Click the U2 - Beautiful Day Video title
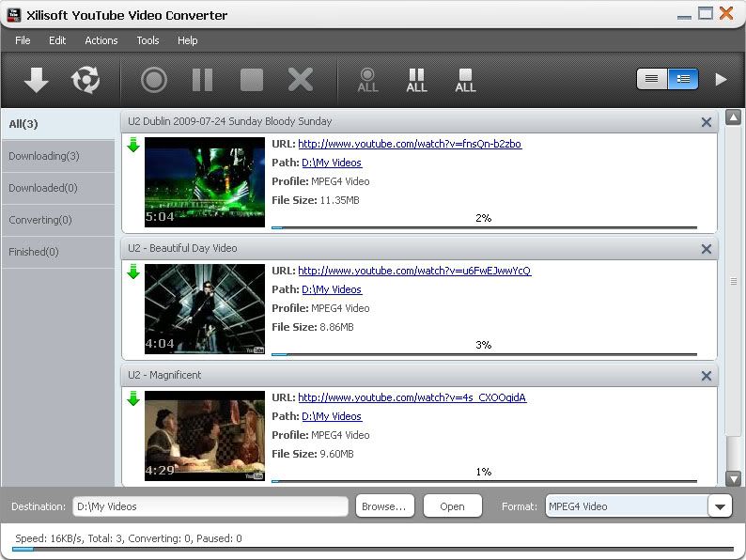 tap(182, 248)
